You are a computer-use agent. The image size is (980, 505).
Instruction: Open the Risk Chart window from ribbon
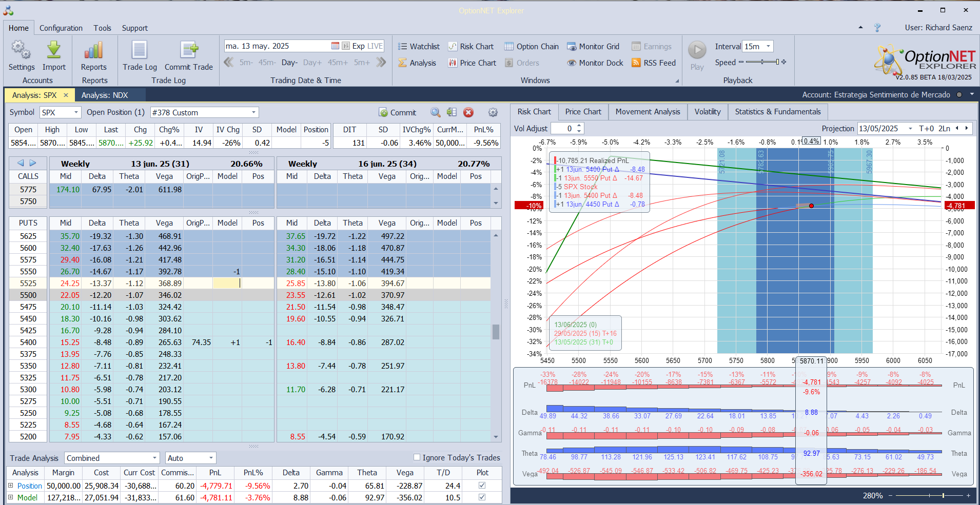471,46
